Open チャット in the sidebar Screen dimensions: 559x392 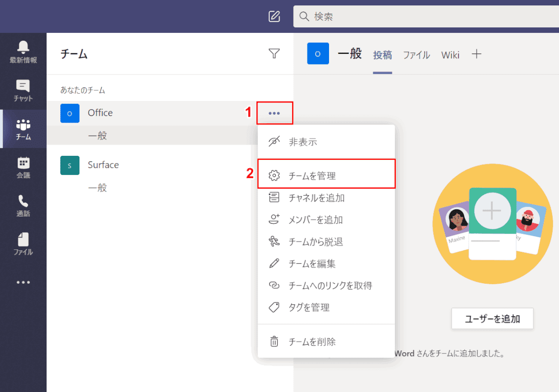click(23, 91)
